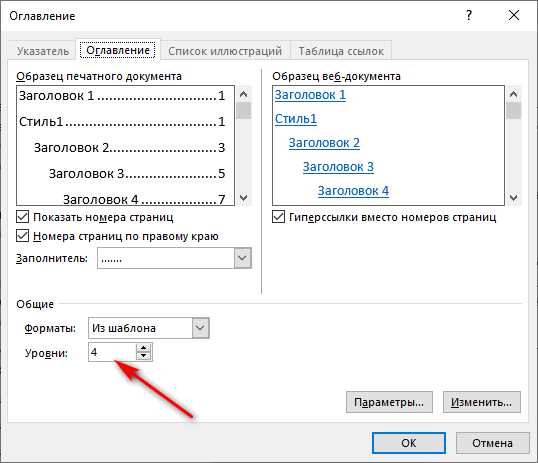Decrease Уровни with the down arrow
The width and height of the screenshot is (538, 463).
pos(143,356)
